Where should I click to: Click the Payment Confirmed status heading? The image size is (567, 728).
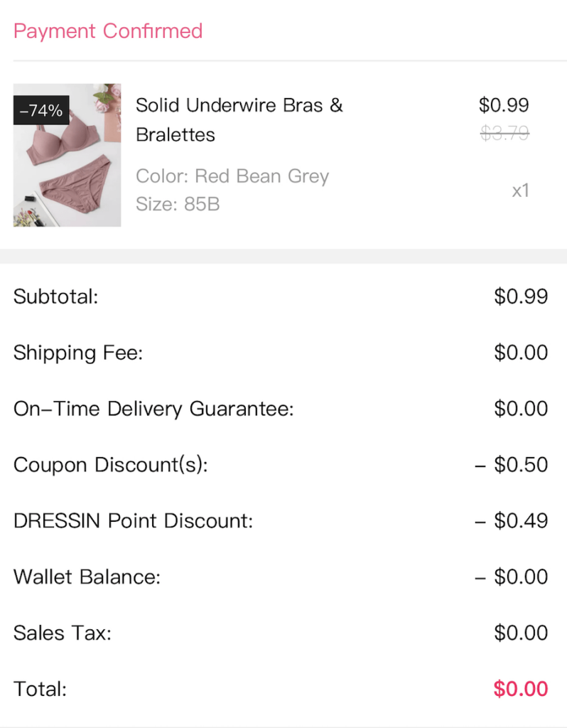tap(108, 31)
